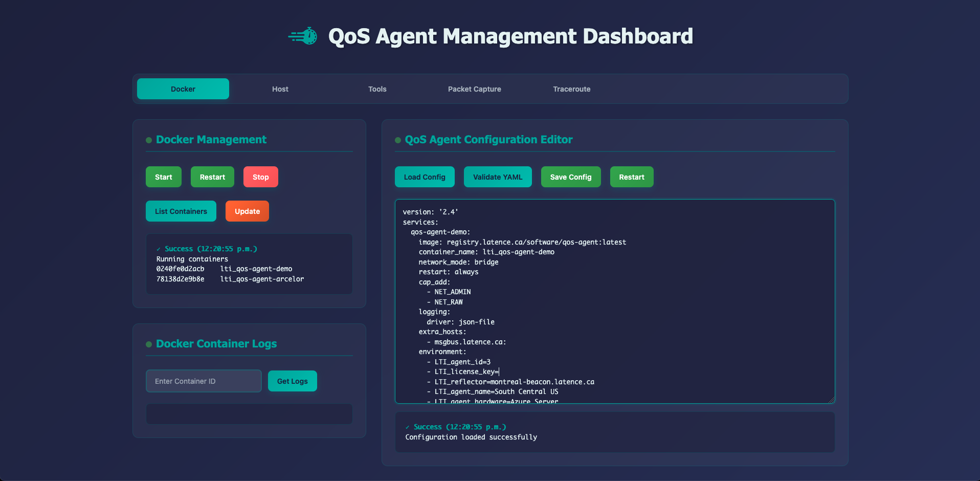
Task: Click the status dot next to Docker Container Logs
Action: tap(149, 344)
